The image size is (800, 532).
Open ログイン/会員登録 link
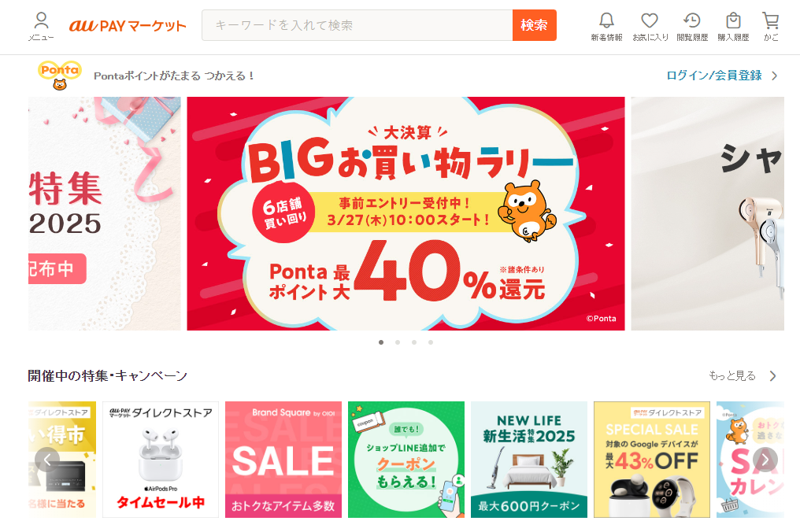click(714, 76)
